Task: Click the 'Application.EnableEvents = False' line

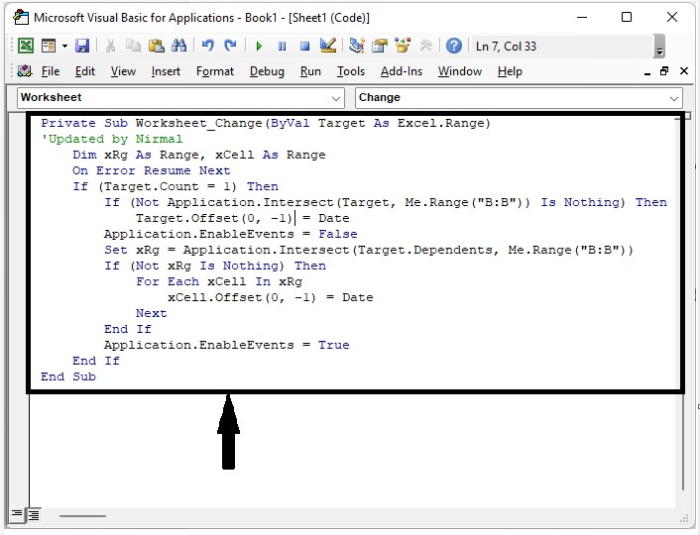Action: (231, 234)
